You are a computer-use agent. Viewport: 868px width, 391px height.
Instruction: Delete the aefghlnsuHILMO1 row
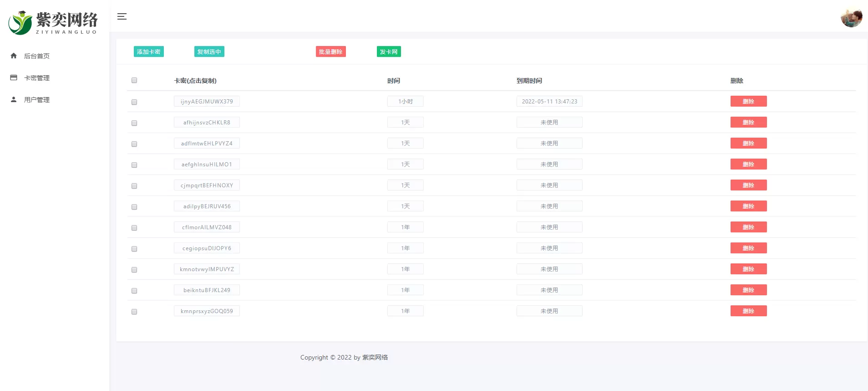pos(748,164)
